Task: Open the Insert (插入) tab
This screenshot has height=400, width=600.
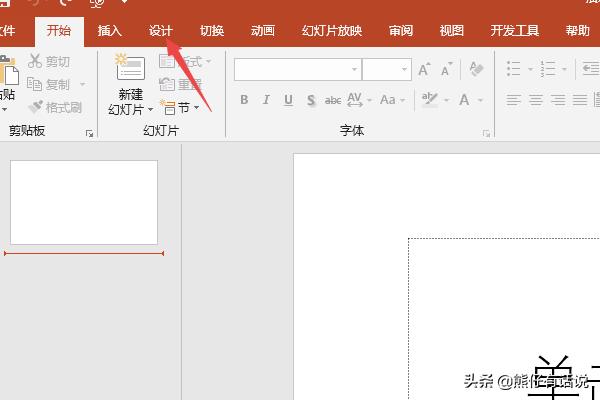Action: coord(110,31)
